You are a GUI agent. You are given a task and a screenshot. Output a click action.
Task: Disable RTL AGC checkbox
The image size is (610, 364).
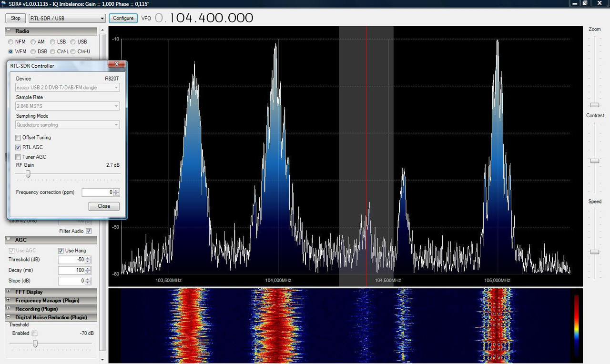(x=18, y=147)
